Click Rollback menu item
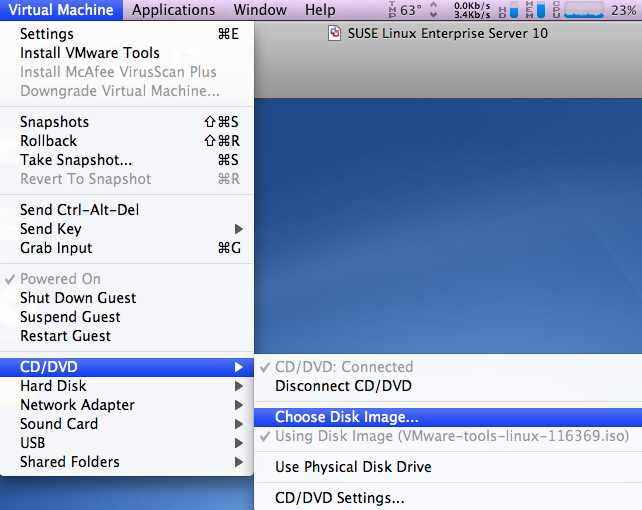Image resolution: width=642 pixels, height=510 pixels. (127, 141)
